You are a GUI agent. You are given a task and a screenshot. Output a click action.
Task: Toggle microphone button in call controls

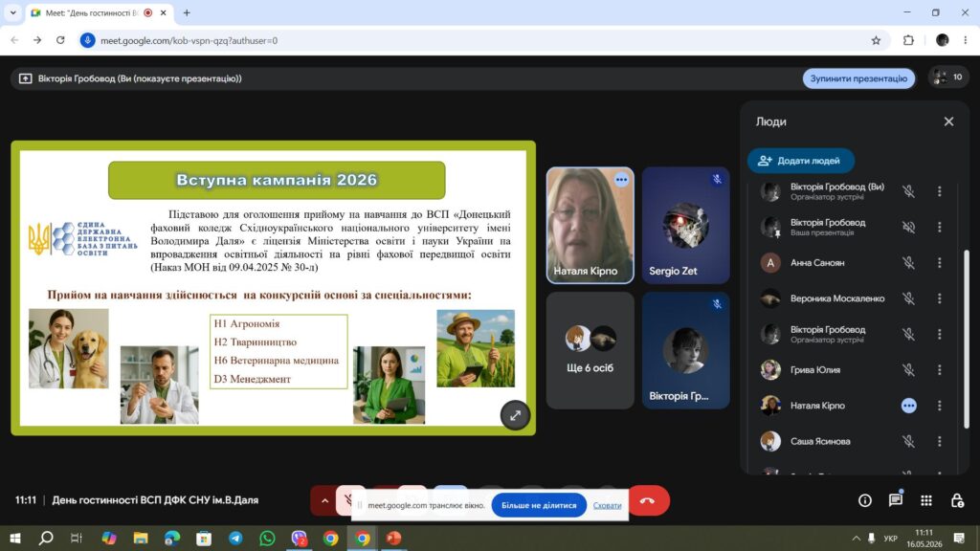point(348,500)
